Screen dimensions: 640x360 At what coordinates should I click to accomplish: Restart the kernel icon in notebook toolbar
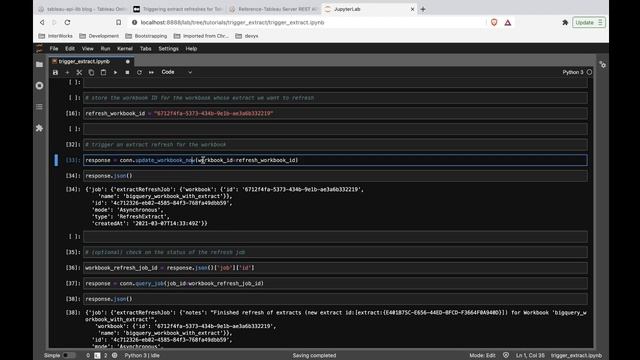point(139,72)
